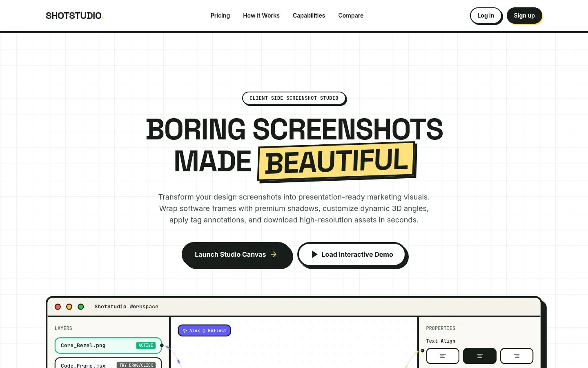Click the "ShotStudio Workspace" window title
Screen dimensions: 588x368
pyautogui.click(x=126, y=307)
